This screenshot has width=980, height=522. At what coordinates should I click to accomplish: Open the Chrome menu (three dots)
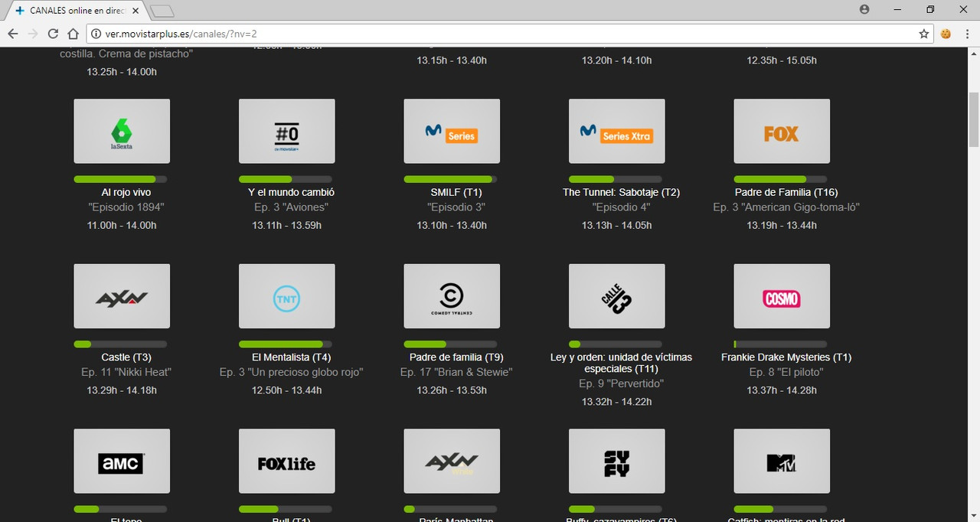point(967,34)
